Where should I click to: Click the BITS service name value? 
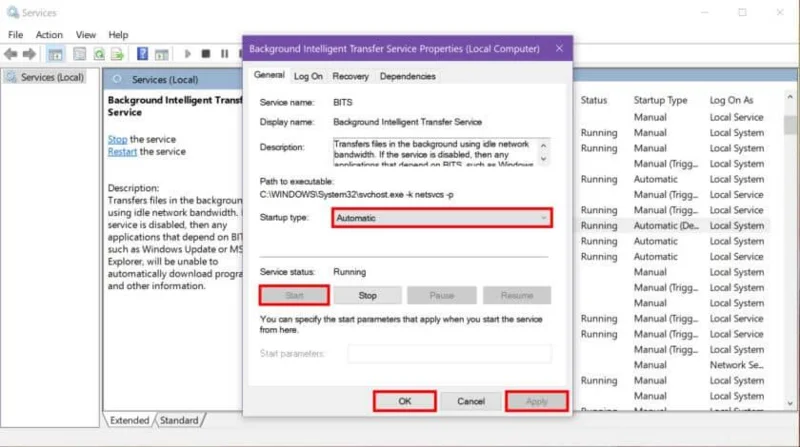coord(342,102)
